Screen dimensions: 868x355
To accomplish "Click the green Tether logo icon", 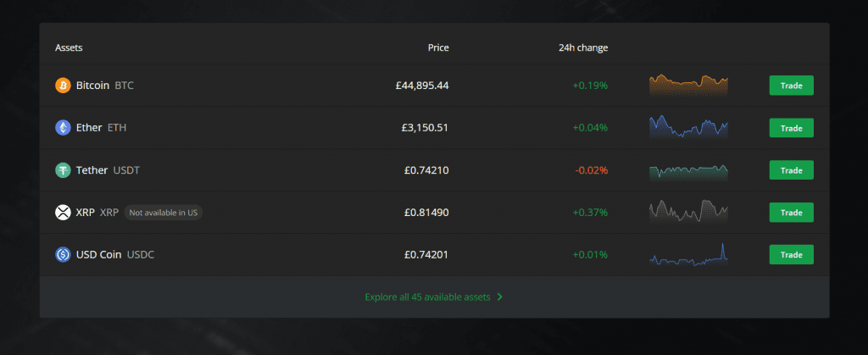I will click(x=63, y=170).
